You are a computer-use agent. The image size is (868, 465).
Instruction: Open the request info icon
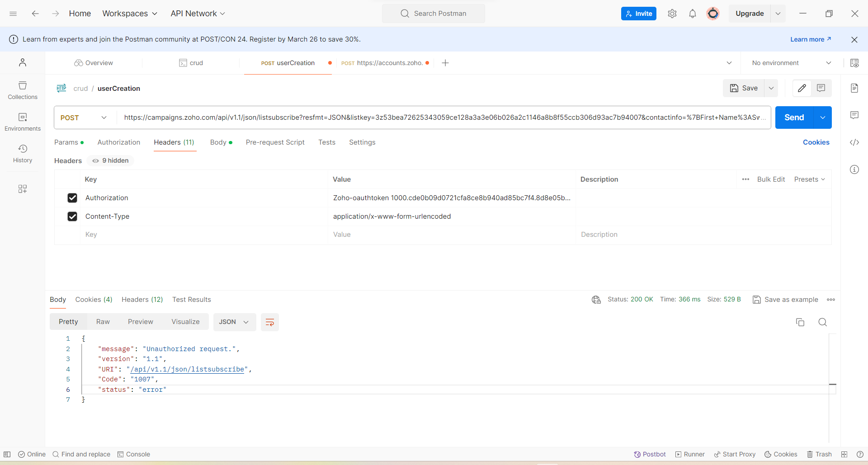click(854, 169)
